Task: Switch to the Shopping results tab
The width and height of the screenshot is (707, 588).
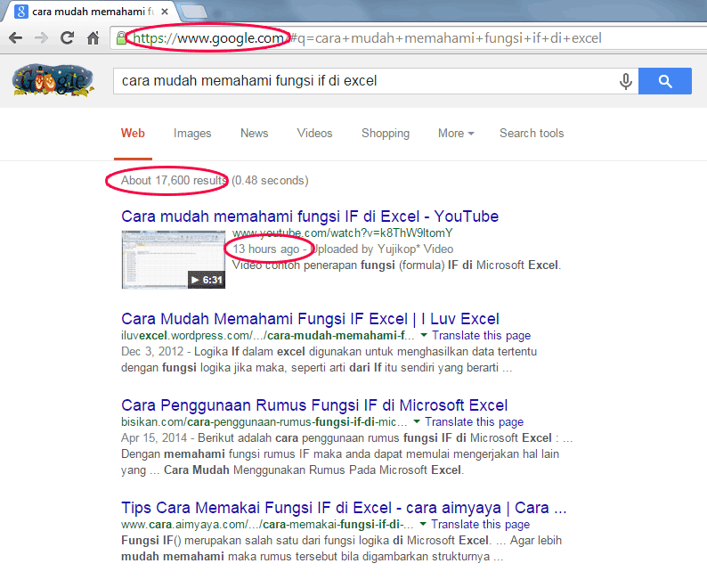Action: pos(386,133)
